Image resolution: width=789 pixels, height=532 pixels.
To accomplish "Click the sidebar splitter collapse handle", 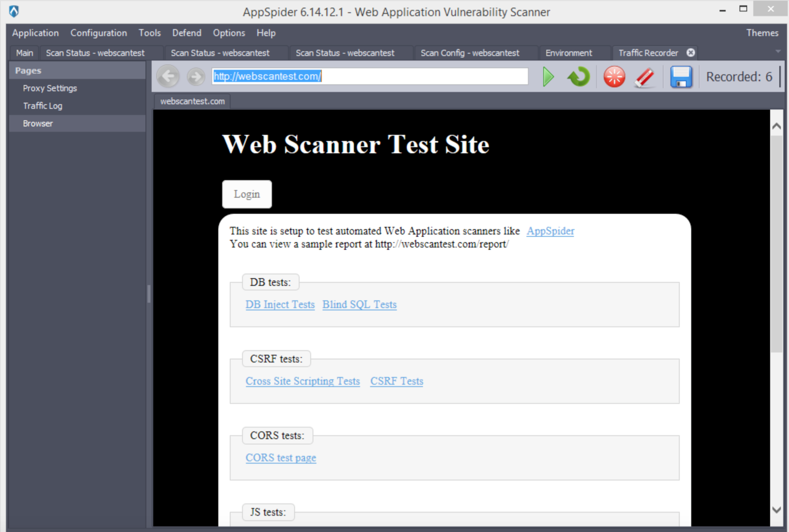I will (149, 294).
